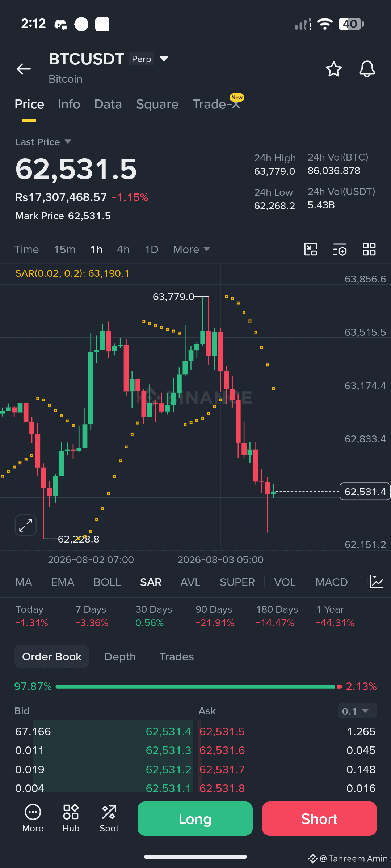Viewport: 391px width, 868px height.
Task: Tap the 24h Vol(USDT) 5.43B value
Action: 321,205
